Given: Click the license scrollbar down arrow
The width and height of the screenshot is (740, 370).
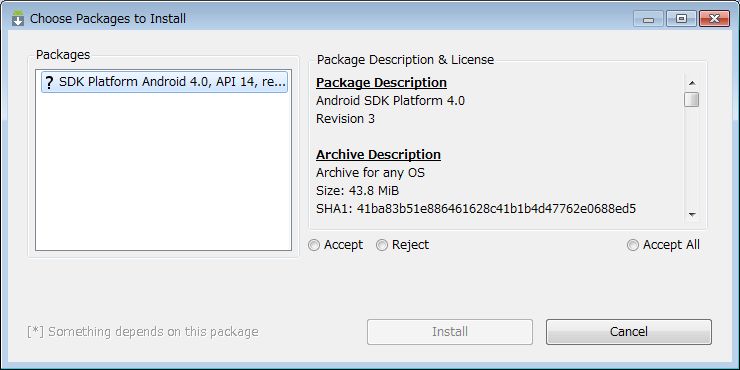Looking at the screenshot, I should pyautogui.click(x=692, y=215).
